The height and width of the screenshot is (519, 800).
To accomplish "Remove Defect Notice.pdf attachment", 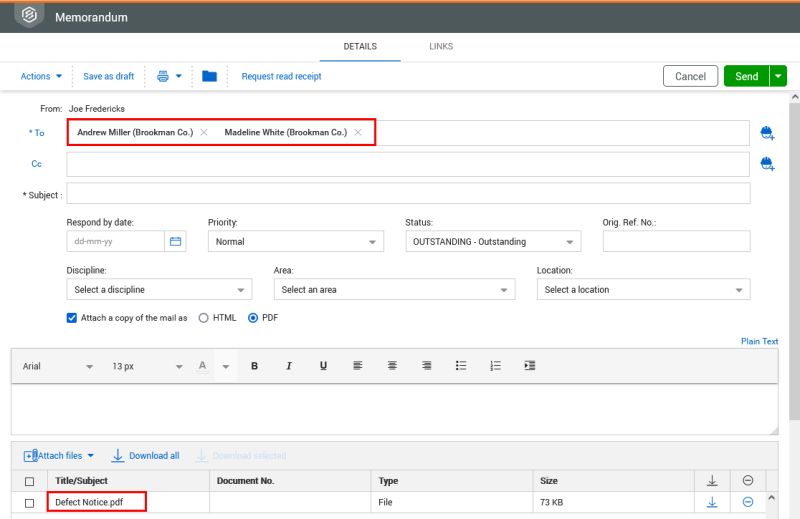I will [747, 502].
